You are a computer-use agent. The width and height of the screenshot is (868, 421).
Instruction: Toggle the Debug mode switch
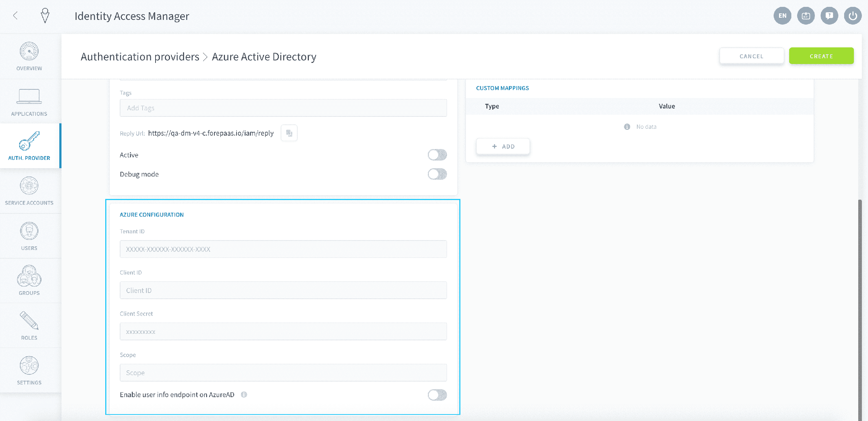pyautogui.click(x=437, y=174)
